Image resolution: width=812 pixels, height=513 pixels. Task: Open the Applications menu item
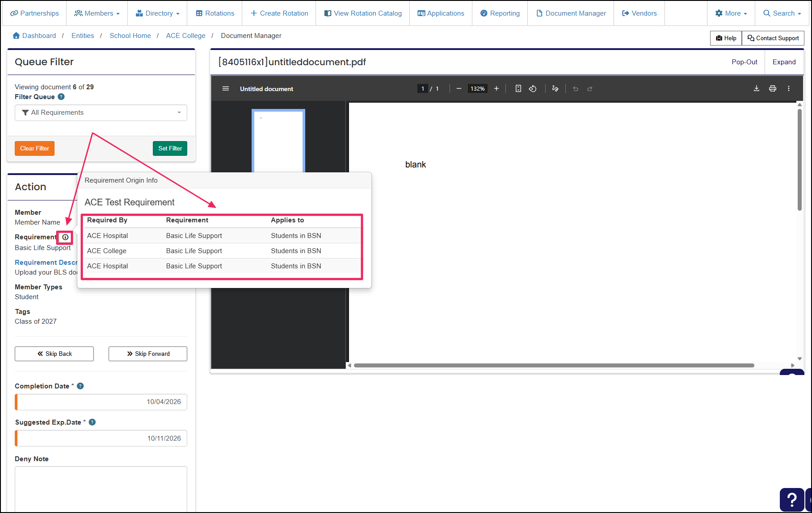441,13
